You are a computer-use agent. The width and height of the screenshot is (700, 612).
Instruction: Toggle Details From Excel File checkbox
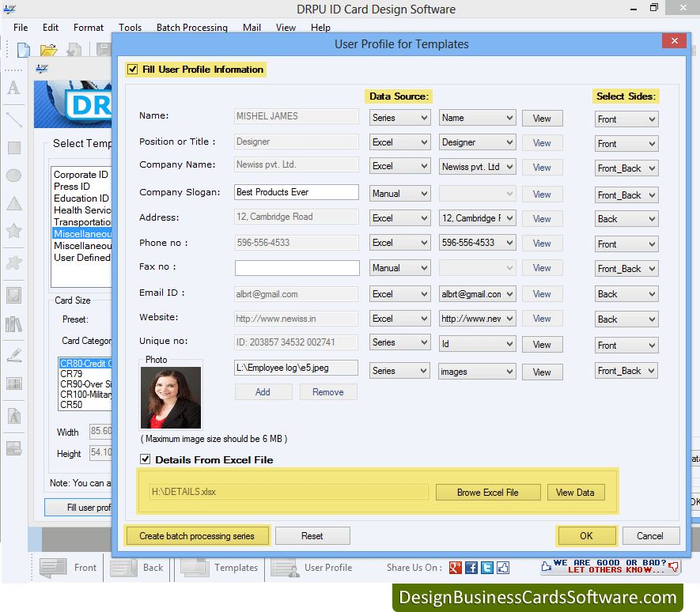145,459
